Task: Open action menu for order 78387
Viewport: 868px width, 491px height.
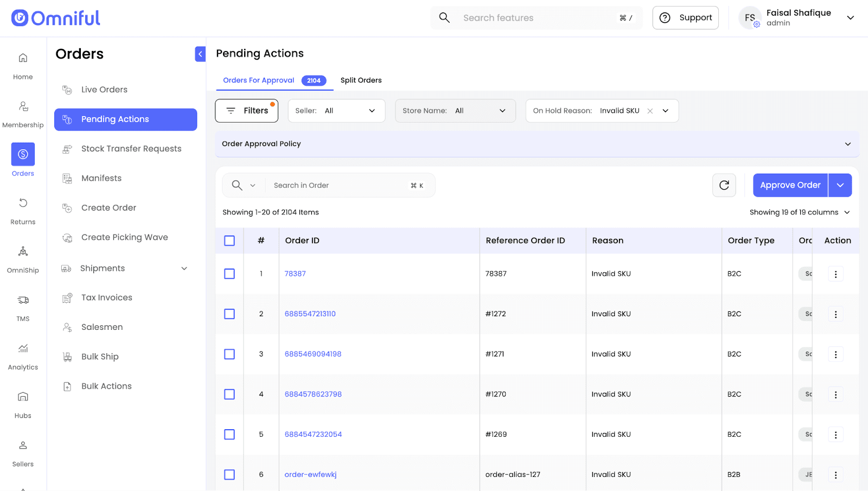Action: [x=835, y=274]
